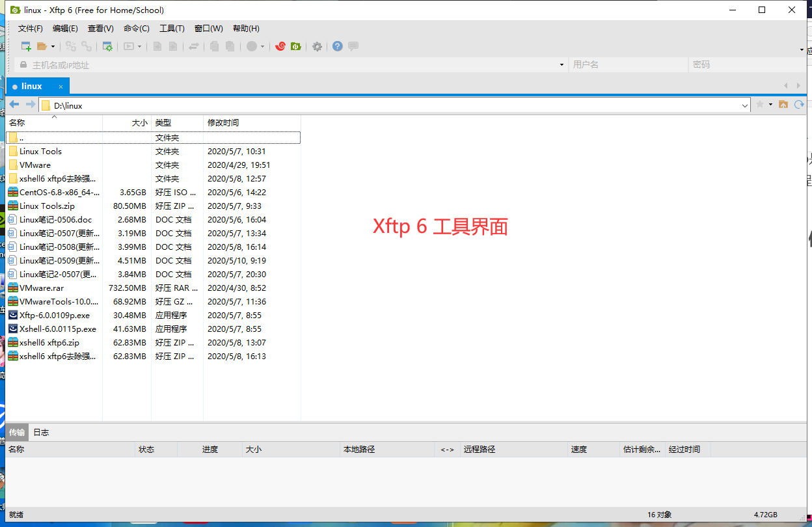Open the 文件(F) menu
The height and width of the screenshot is (527, 812).
click(x=31, y=29)
